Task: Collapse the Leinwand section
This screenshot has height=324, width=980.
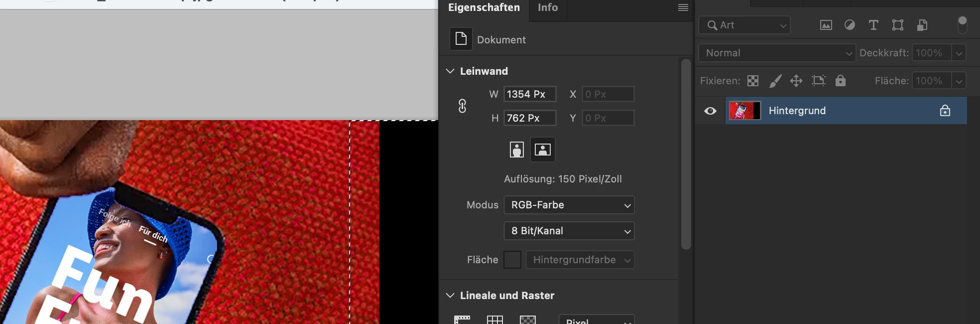Action: 450,71
